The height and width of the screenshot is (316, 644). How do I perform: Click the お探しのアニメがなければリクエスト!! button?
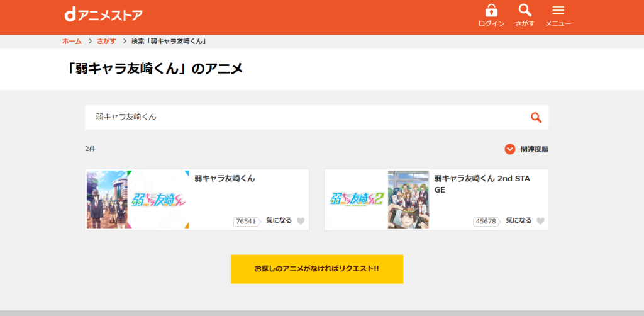pos(317,269)
